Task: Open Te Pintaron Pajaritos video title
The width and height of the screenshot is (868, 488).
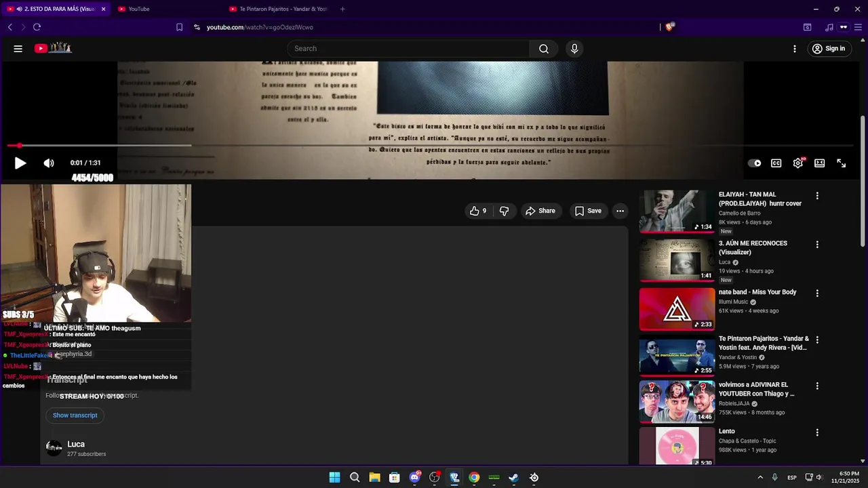Action: pyautogui.click(x=764, y=343)
